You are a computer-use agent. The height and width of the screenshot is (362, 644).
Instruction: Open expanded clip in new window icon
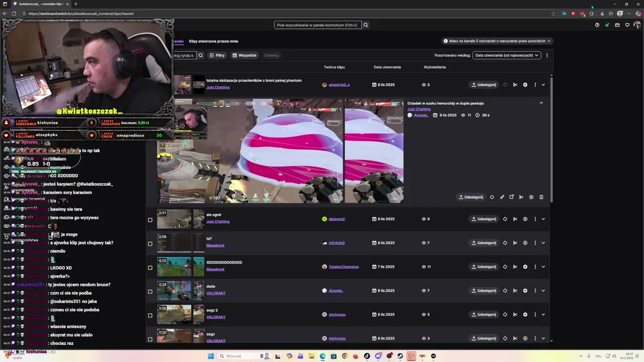(x=511, y=197)
